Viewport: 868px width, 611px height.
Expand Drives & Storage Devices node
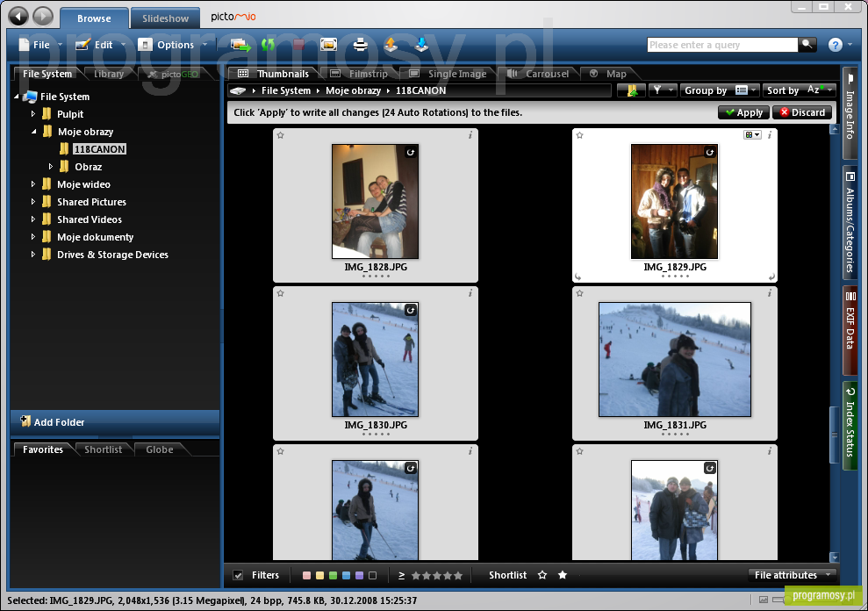[33, 255]
